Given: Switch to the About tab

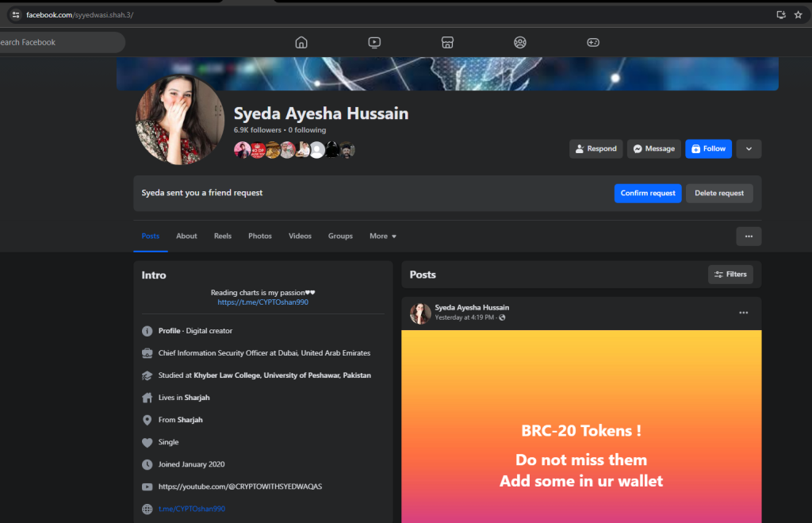Looking at the screenshot, I should click(x=186, y=236).
